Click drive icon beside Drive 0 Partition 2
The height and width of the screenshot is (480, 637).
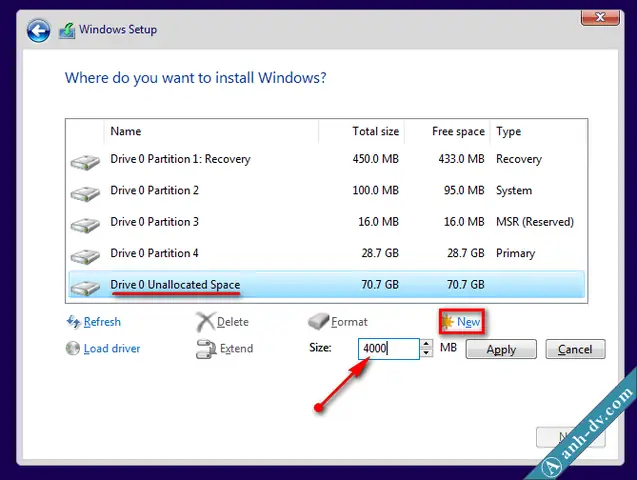85,194
